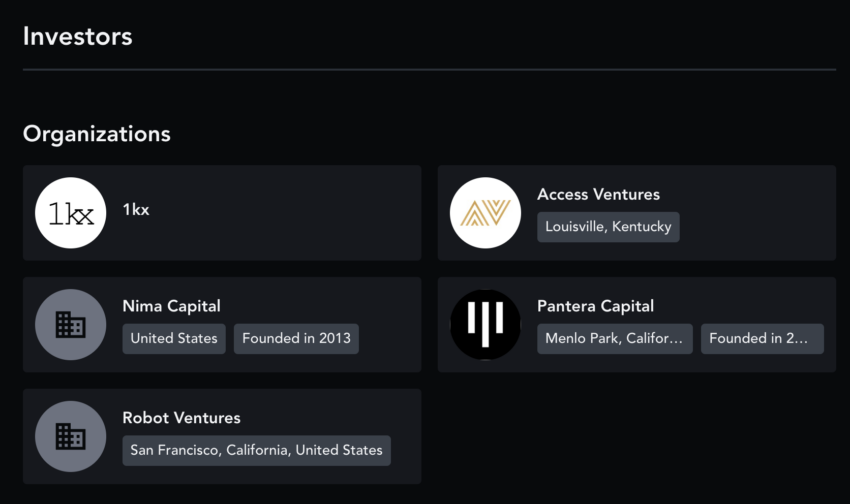Click the Nima Capital building placeholder icon
The height and width of the screenshot is (504, 850).
(x=70, y=325)
